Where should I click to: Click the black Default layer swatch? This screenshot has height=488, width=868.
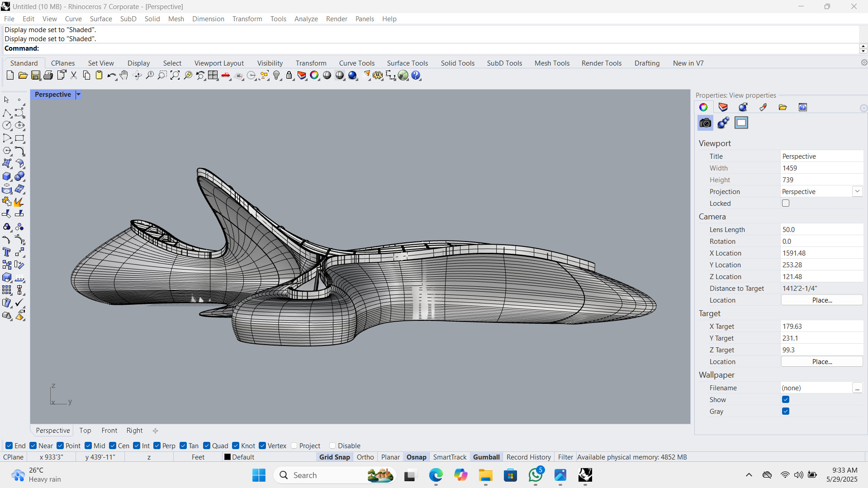pyautogui.click(x=228, y=457)
